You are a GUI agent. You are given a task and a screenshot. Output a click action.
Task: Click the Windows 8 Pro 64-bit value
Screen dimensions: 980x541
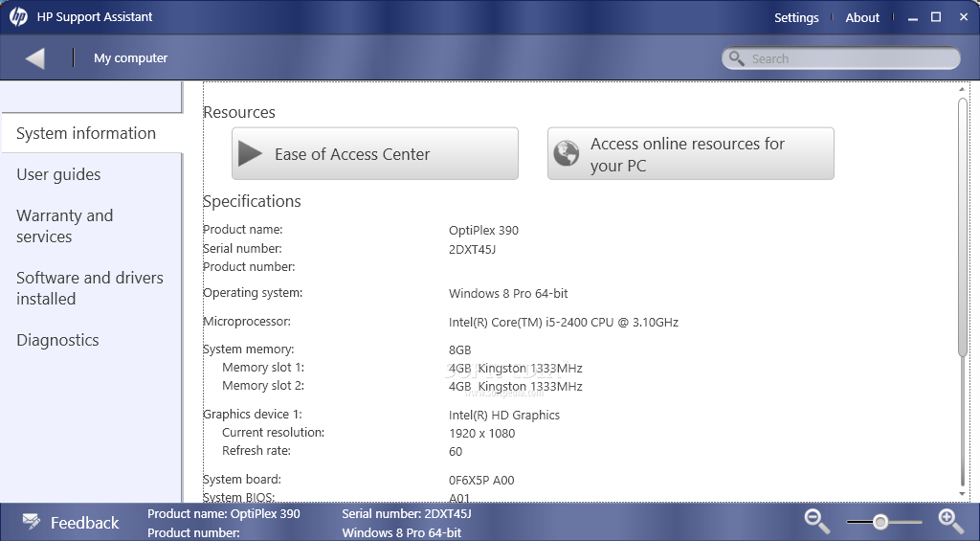[x=508, y=293]
